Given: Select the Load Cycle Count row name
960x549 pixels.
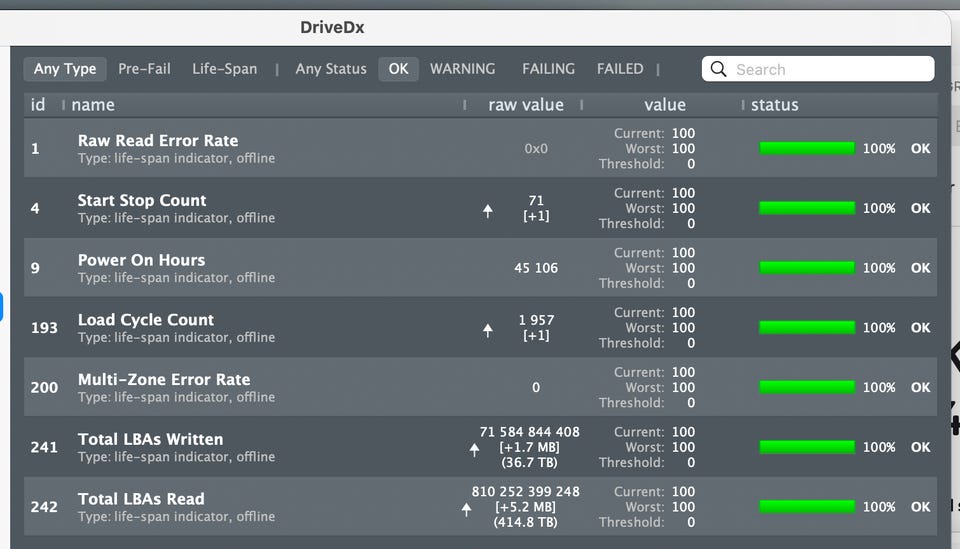Looking at the screenshot, I should (x=146, y=320).
